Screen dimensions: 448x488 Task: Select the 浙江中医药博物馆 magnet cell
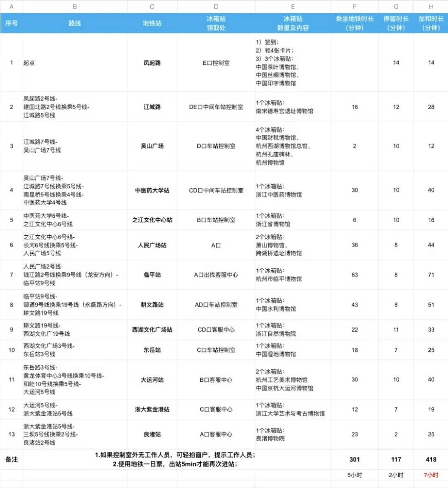pyautogui.click(x=293, y=190)
